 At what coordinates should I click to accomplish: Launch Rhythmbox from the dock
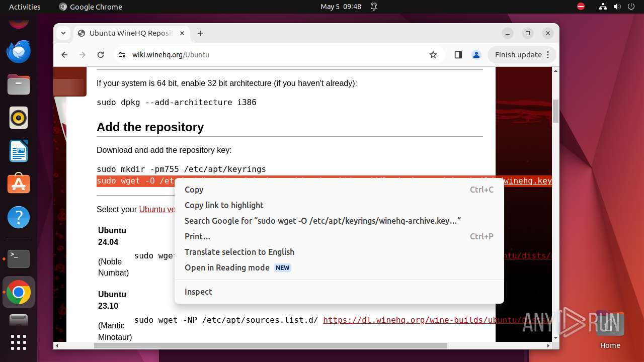pos(19,118)
